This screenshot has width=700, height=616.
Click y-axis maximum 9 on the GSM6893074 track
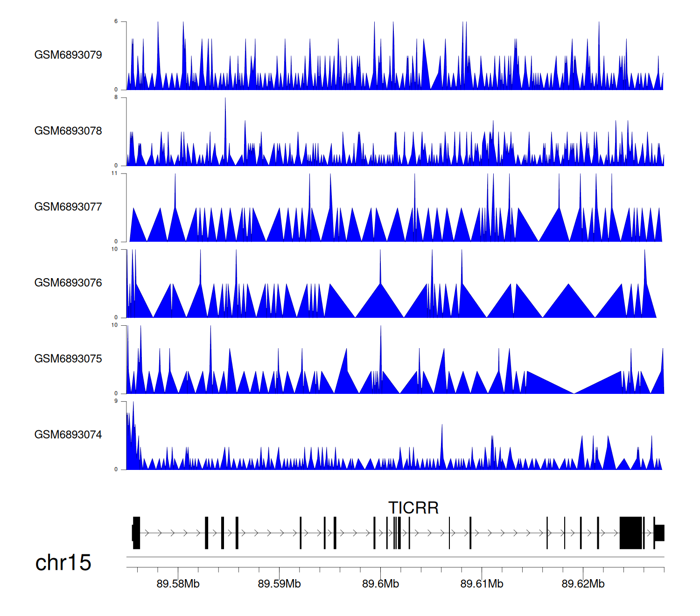116,401
